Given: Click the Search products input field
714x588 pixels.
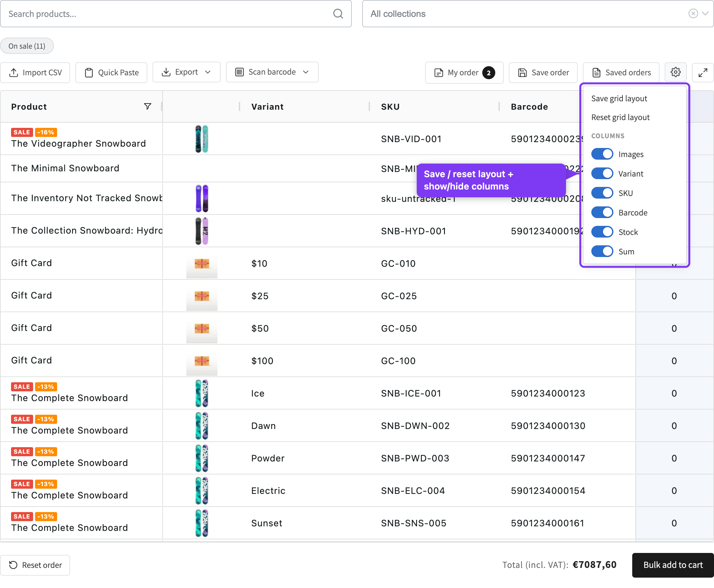Looking at the screenshot, I should [x=176, y=14].
